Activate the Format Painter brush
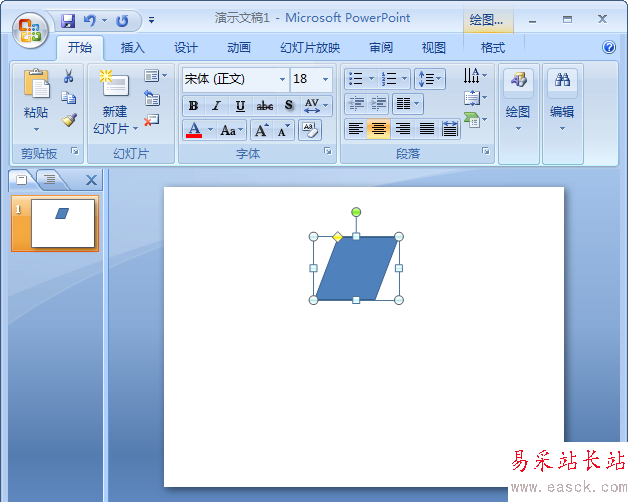Screen dimensions: 628x502 (x=69, y=120)
